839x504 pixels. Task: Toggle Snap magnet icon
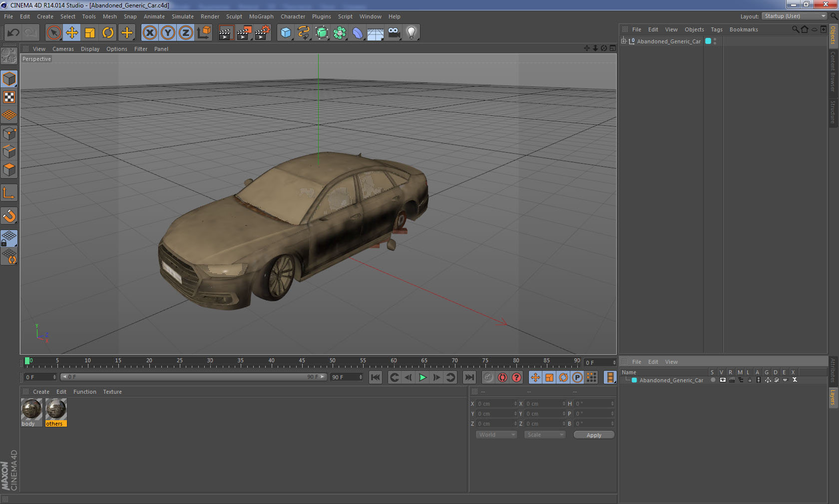(x=9, y=216)
